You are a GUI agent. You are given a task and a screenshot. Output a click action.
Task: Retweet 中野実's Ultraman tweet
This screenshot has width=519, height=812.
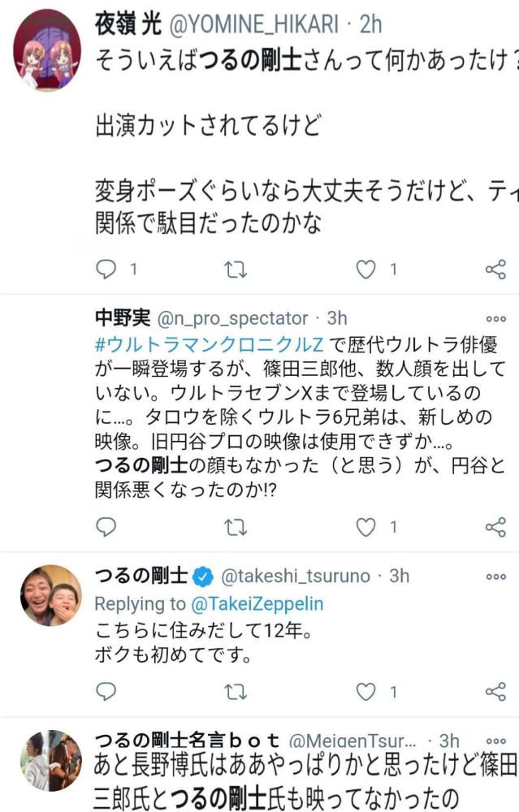pyautogui.click(x=237, y=529)
